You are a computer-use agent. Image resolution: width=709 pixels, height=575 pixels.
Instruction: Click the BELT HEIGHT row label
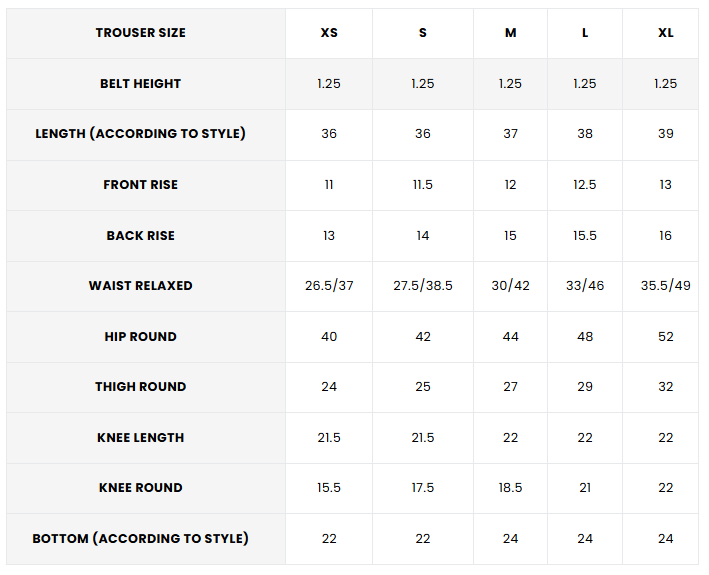[140, 84]
